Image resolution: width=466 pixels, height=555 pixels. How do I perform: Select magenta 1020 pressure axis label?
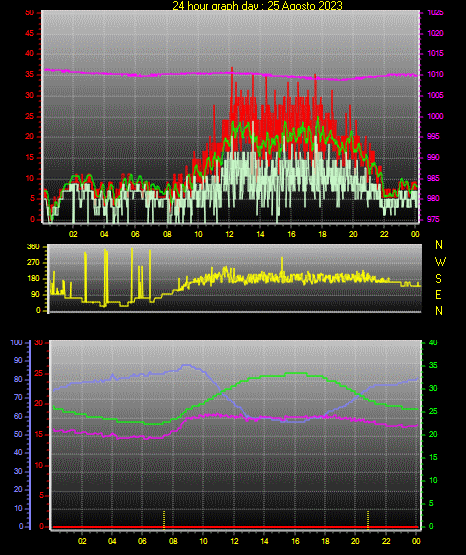pyautogui.click(x=435, y=33)
